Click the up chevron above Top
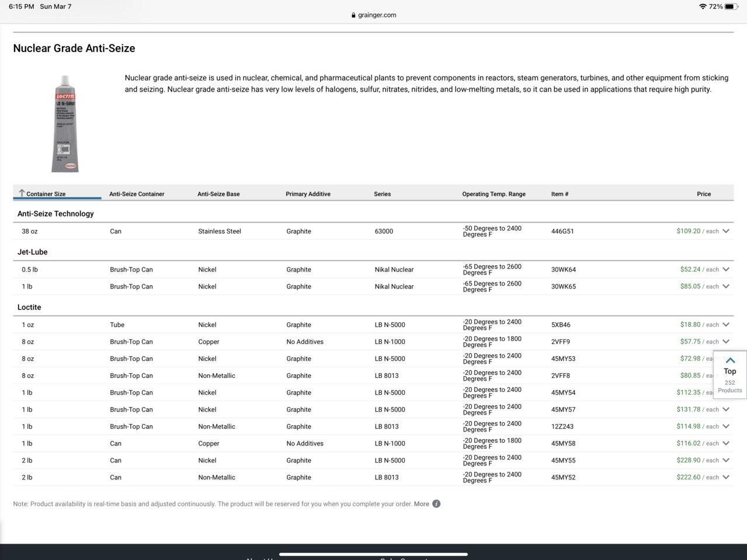 coord(730,360)
